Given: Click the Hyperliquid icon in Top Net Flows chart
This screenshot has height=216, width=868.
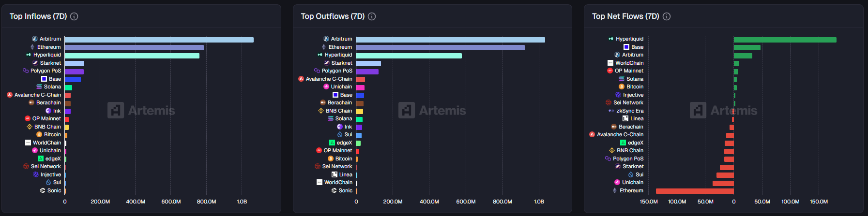Looking at the screenshot, I should (x=611, y=39).
